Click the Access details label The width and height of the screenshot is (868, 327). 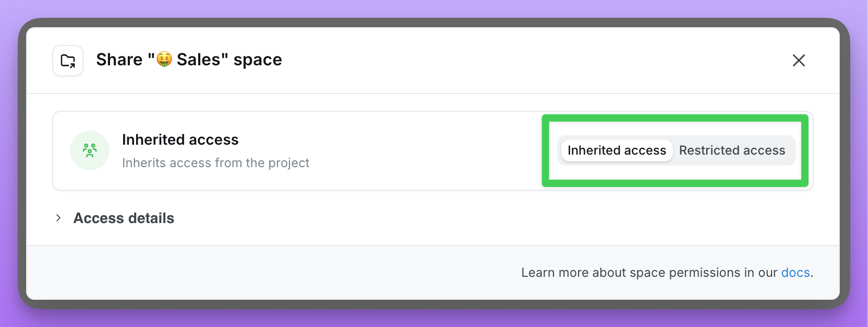(x=124, y=218)
